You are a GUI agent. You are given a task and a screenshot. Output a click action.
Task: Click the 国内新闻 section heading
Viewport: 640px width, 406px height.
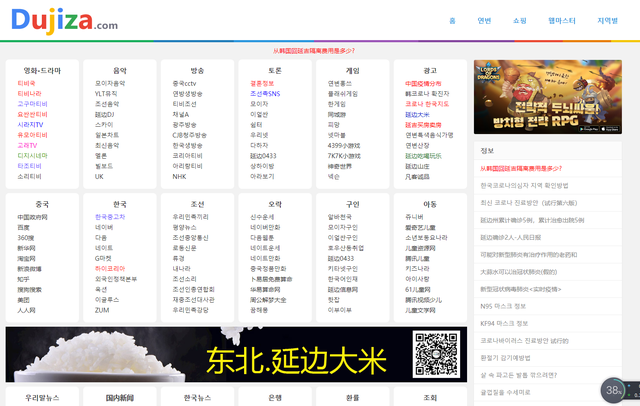[120, 397]
